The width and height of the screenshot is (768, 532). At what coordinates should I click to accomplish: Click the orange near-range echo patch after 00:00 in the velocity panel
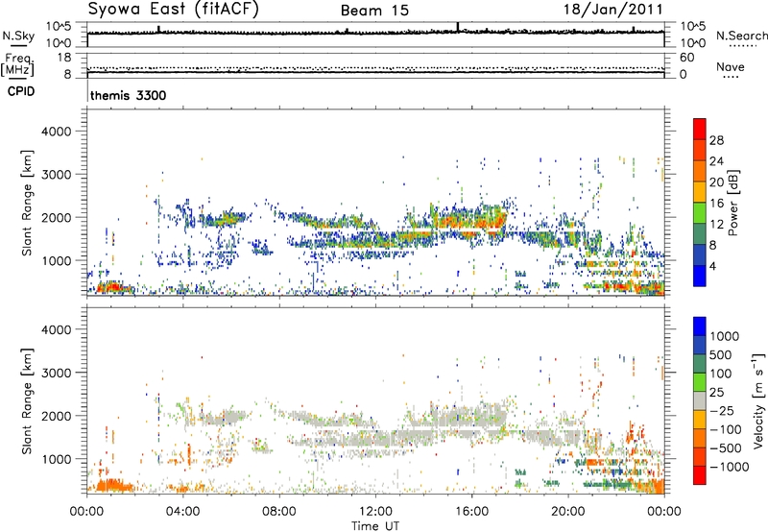tap(113, 486)
